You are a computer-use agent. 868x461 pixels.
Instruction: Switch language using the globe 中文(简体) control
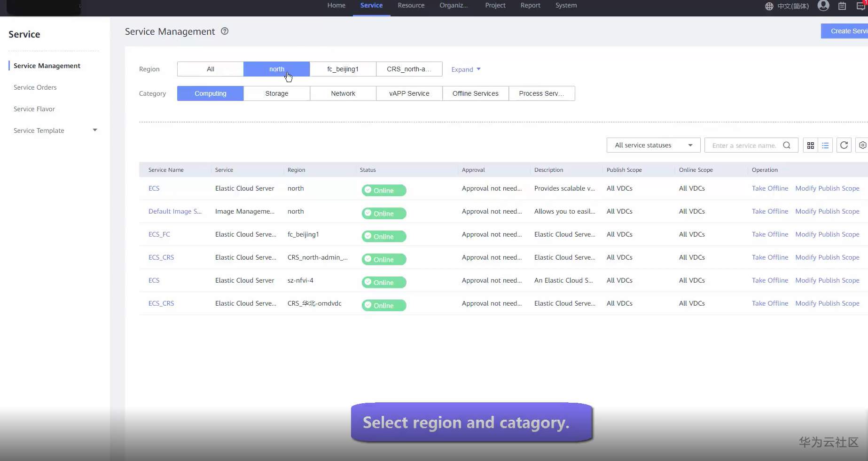coord(787,6)
